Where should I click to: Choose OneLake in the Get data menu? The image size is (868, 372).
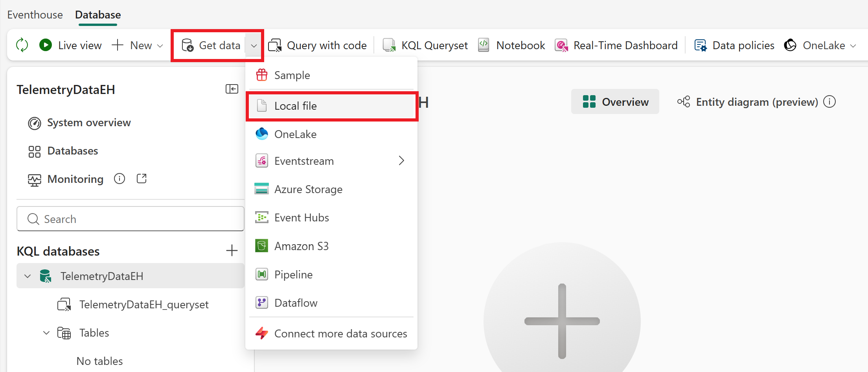pyautogui.click(x=331, y=134)
